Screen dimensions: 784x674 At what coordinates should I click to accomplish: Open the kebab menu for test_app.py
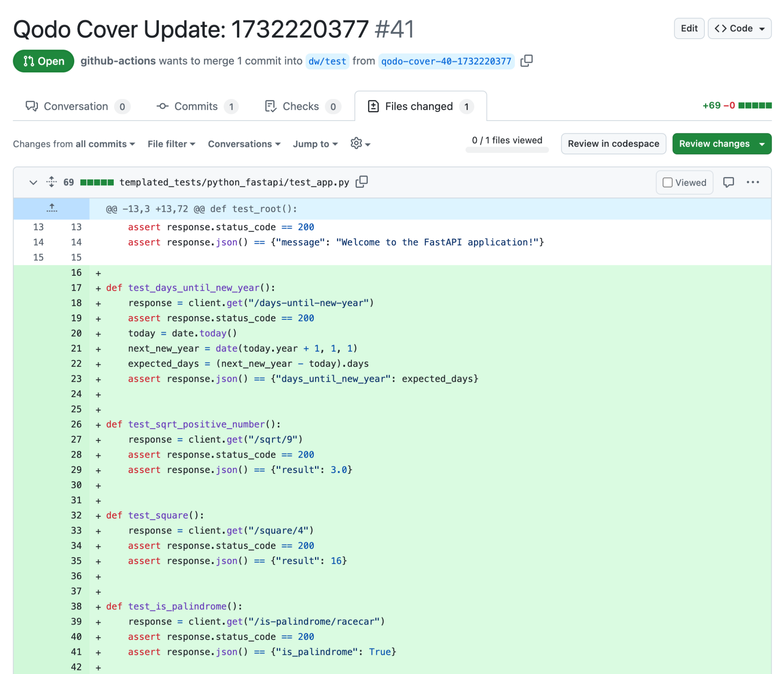pos(753,183)
